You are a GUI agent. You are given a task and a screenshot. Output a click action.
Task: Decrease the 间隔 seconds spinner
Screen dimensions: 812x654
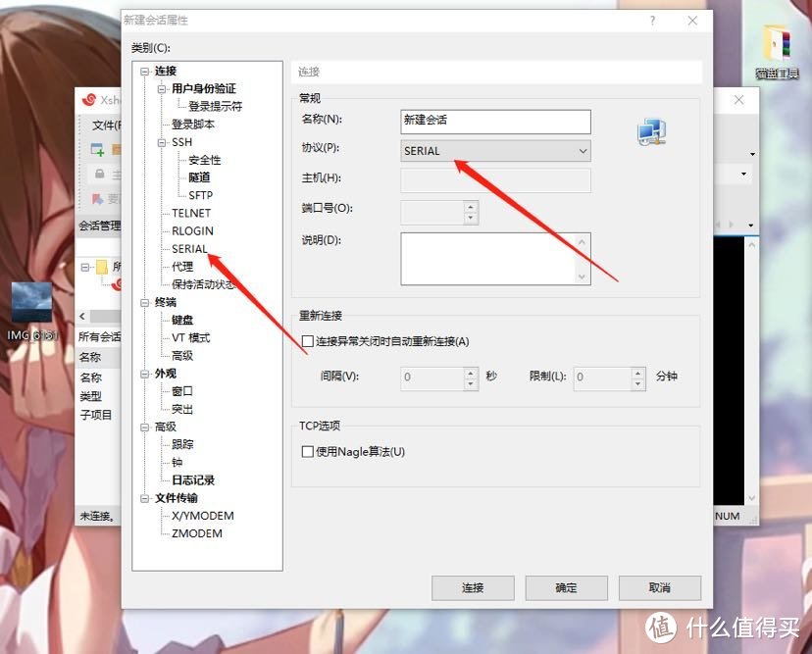tap(470, 383)
